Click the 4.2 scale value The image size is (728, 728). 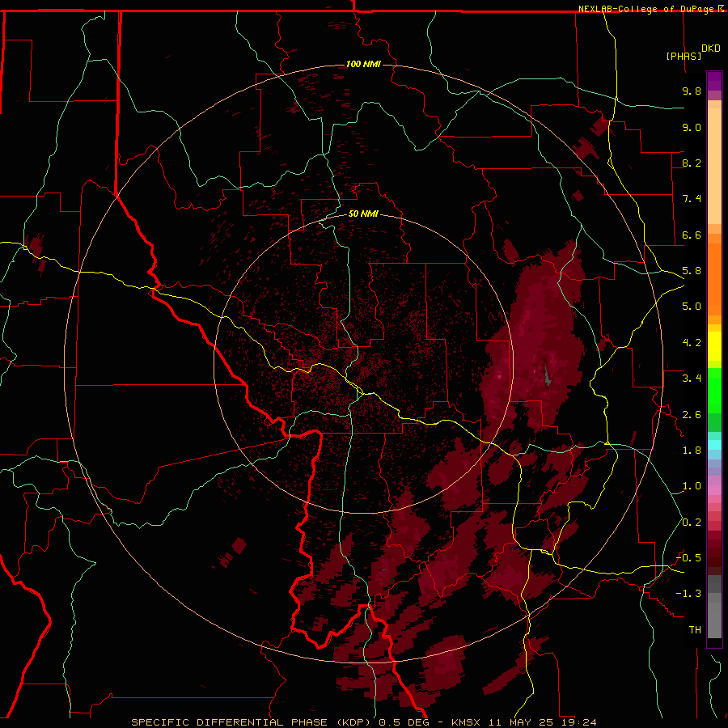click(x=692, y=343)
